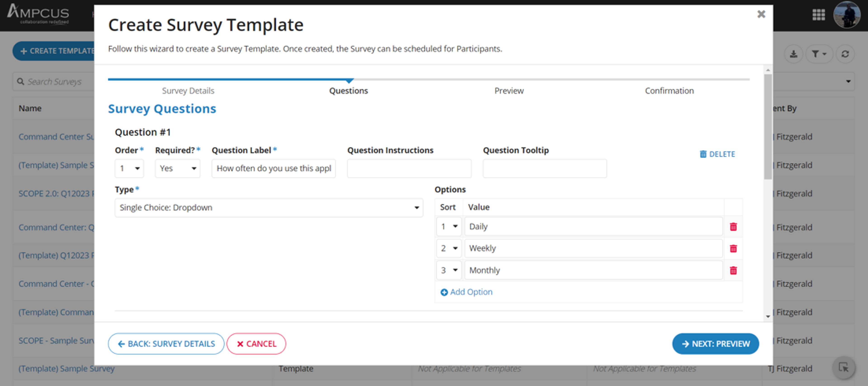Delete Question #1

pyautogui.click(x=717, y=154)
